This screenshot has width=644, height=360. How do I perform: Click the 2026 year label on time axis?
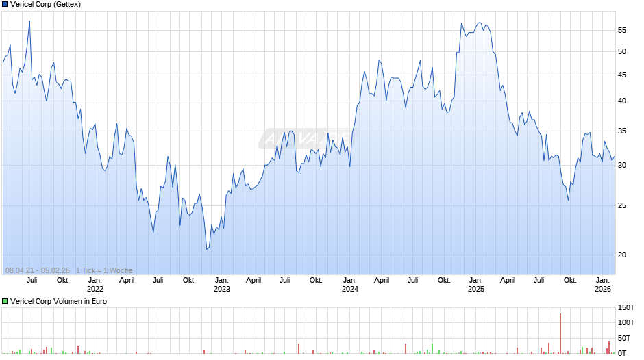click(x=603, y=289)
